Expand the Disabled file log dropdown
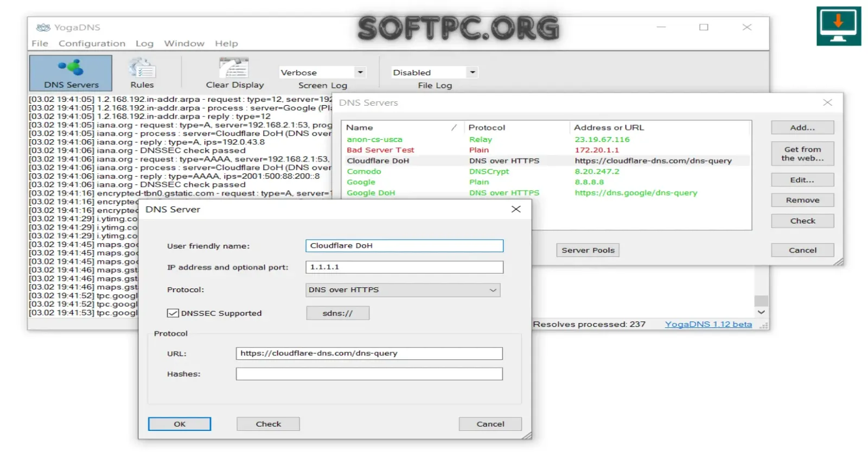The image size is (868, 465). pyautogui.click(x=473, y=72)
